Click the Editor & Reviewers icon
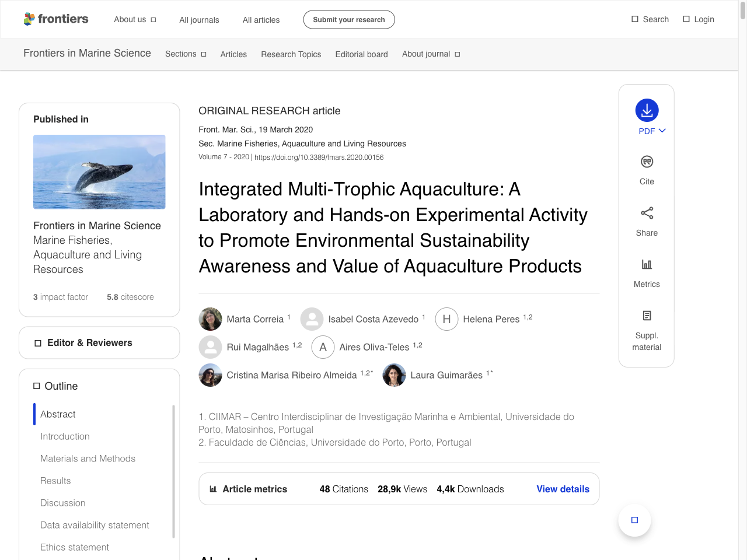The width and height of the screenshot is (747, 560). (x=38, y=343)
